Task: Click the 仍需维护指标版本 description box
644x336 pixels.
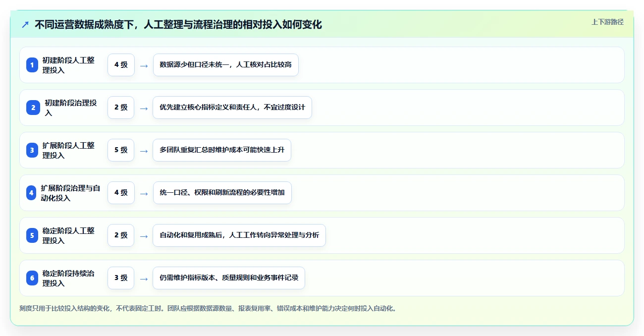Action: [229, 278]
